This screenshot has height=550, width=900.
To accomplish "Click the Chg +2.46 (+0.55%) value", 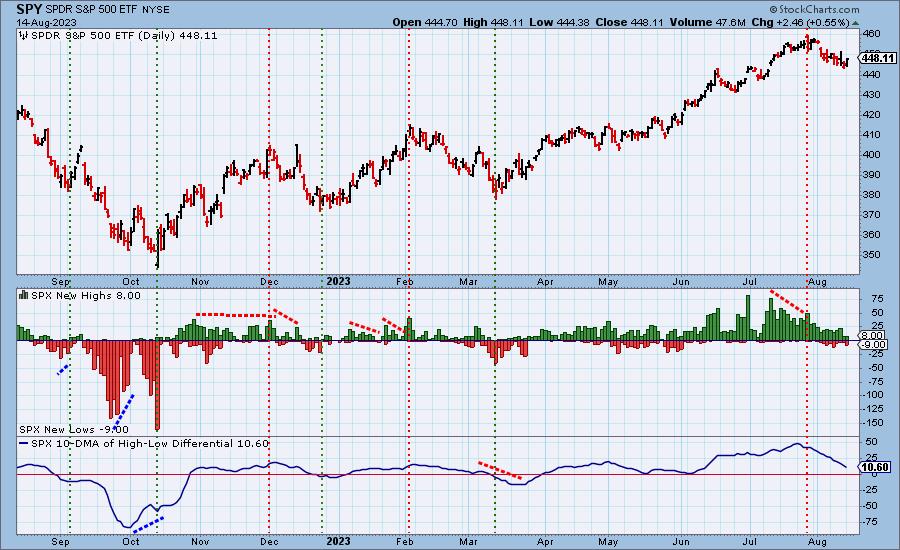I will click(x=800, y=22).
